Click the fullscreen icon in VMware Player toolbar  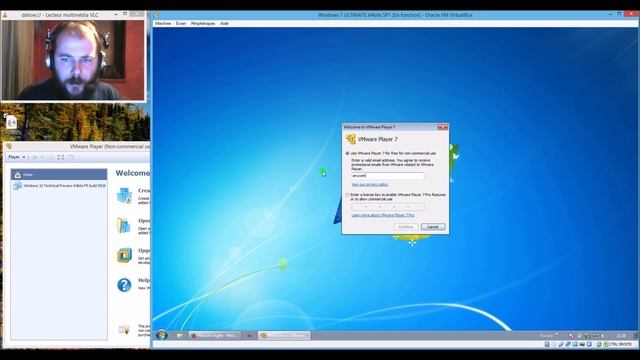[x=60, y=157]
